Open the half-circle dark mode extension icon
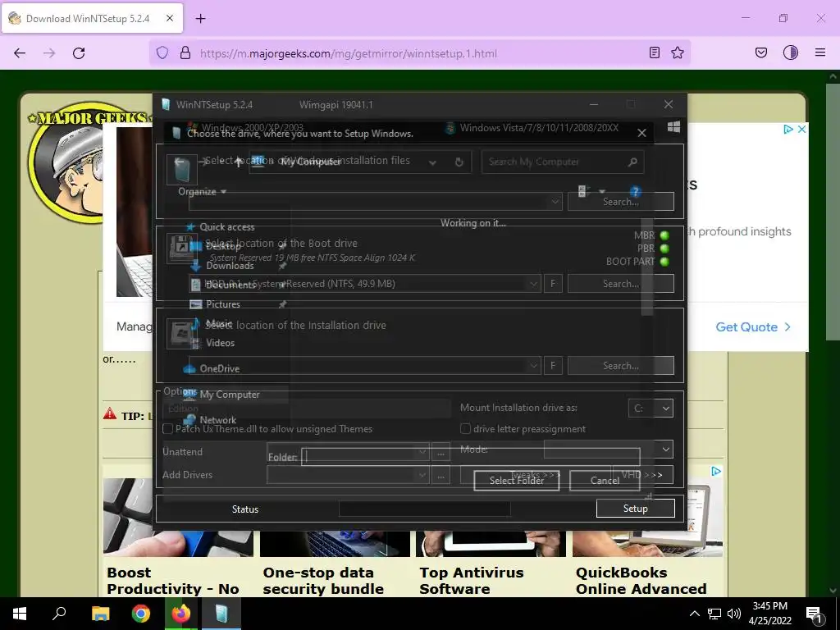Viewport: 840px width, 630px height. 791,52
